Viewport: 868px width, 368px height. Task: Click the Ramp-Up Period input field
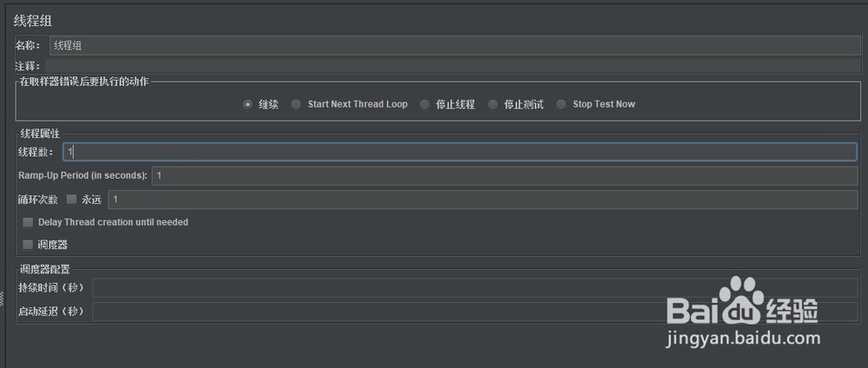(x=505, y=176)
